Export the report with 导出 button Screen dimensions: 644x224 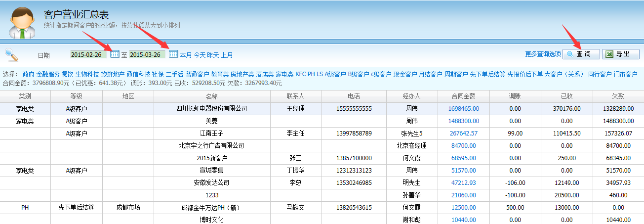click(620, 54)
